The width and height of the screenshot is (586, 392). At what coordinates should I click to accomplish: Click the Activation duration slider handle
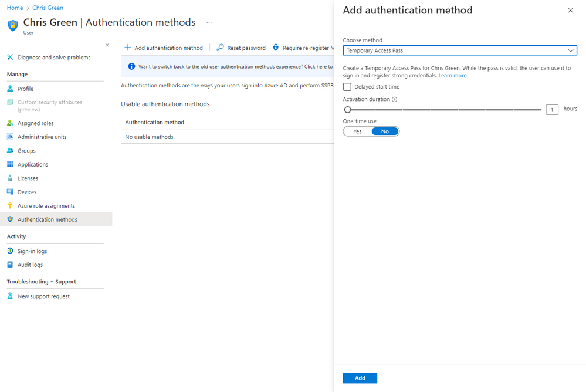[x=348, y=110]
